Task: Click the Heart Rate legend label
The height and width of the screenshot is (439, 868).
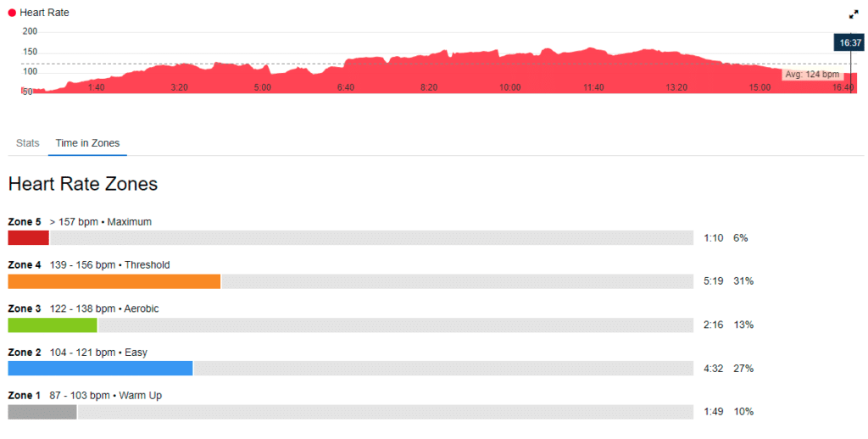Action: [44, 13]
